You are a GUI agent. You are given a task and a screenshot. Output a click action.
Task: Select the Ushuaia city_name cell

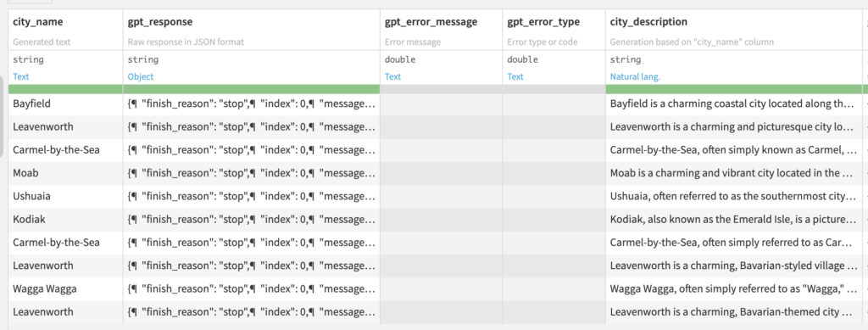pyautogui.click(x=65, y=196)
